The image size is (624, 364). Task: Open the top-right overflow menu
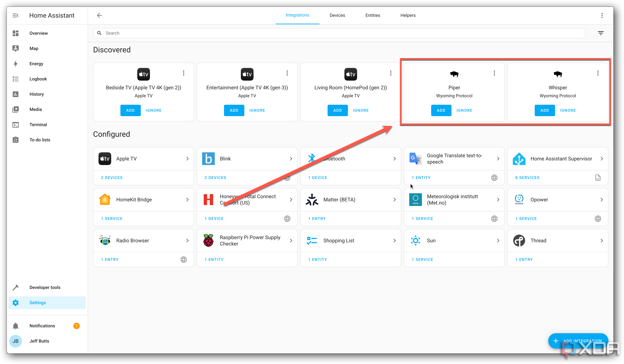point(602,15)
